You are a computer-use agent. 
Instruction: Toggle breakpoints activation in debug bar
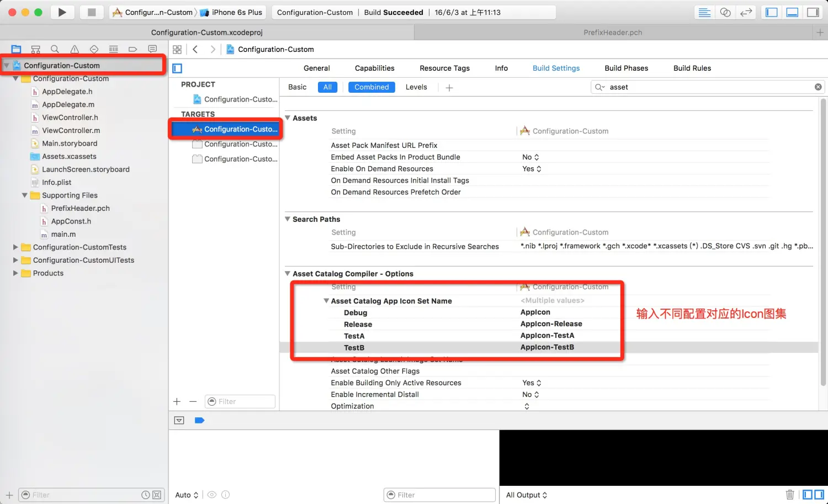(200, 420)
